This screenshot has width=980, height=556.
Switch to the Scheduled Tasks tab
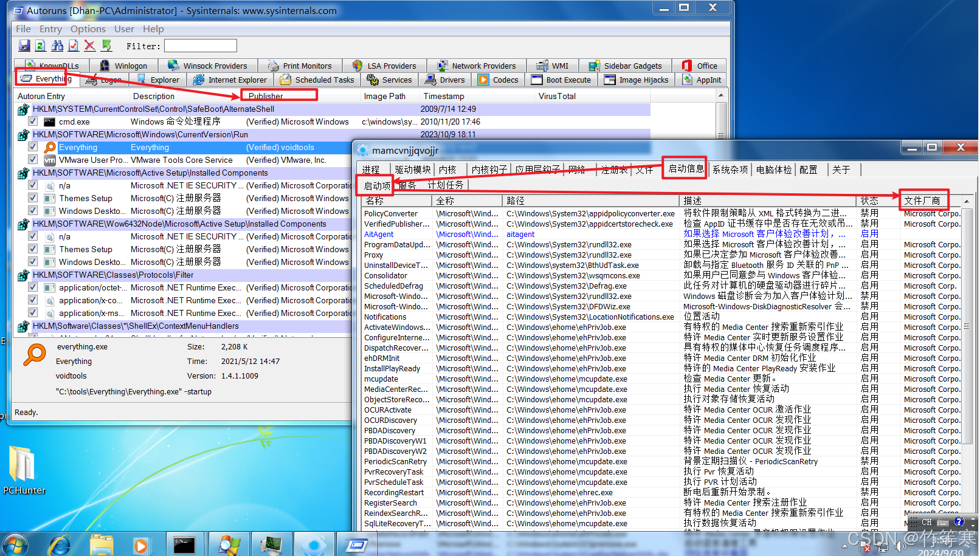(x=317, y=80)
